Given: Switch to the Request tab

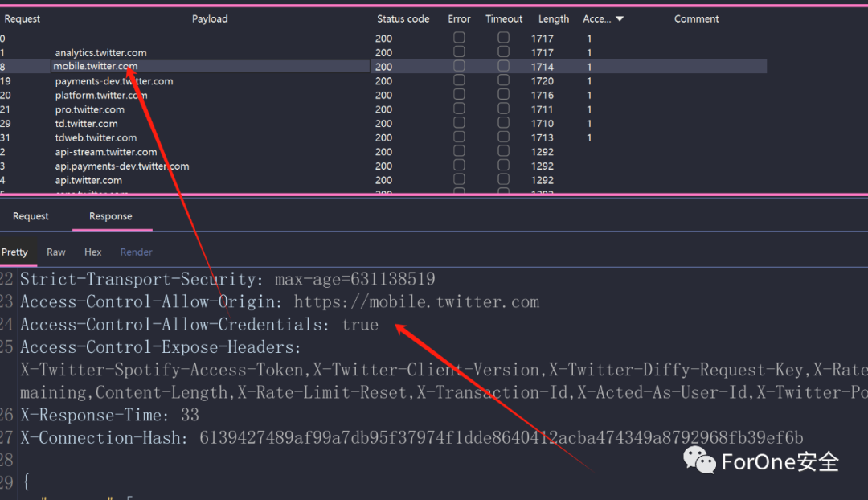Looking at the screenshot, I should [31, 216].
